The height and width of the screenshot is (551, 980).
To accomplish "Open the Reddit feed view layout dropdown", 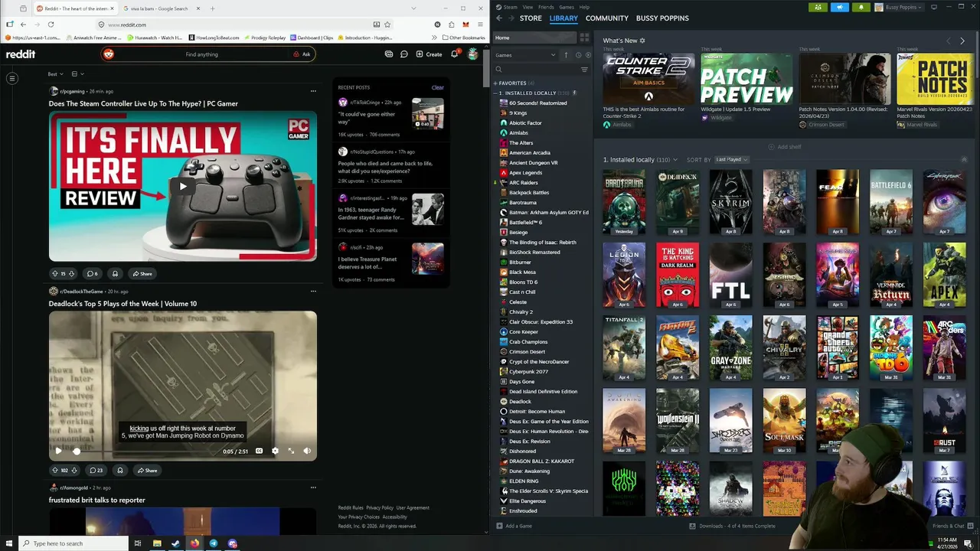I will pyautogui.click(x=77, y=74).
